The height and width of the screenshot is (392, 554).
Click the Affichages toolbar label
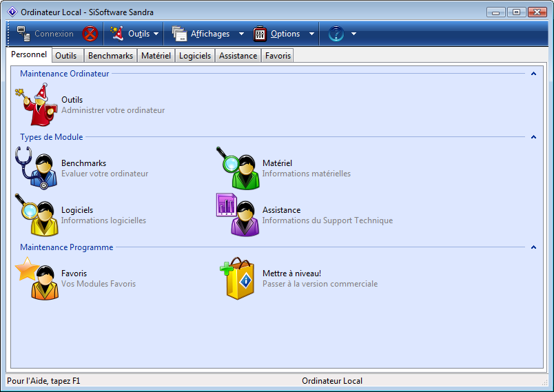tap(210, 34)
